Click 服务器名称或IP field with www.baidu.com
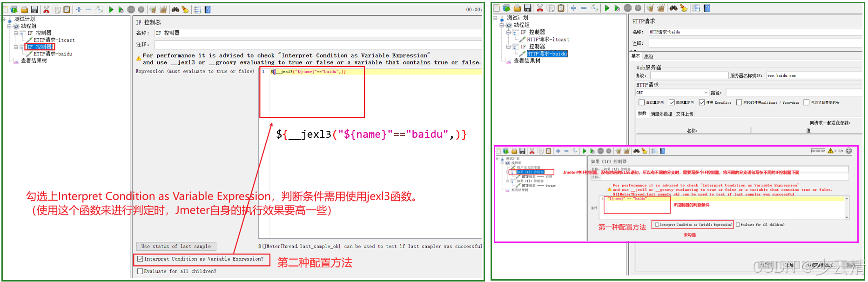 coord(814,75)
